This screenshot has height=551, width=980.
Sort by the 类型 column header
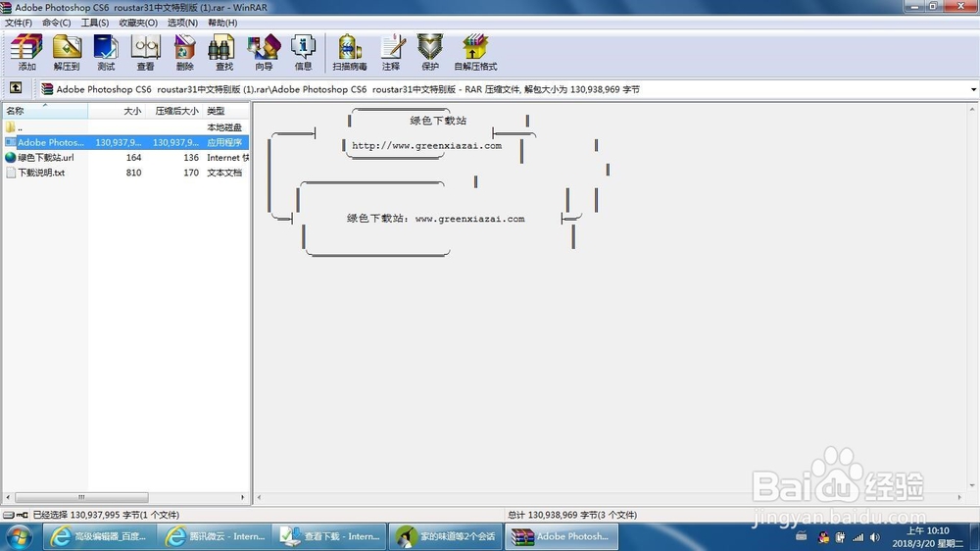pyautogui.click(x=225, y=111)
